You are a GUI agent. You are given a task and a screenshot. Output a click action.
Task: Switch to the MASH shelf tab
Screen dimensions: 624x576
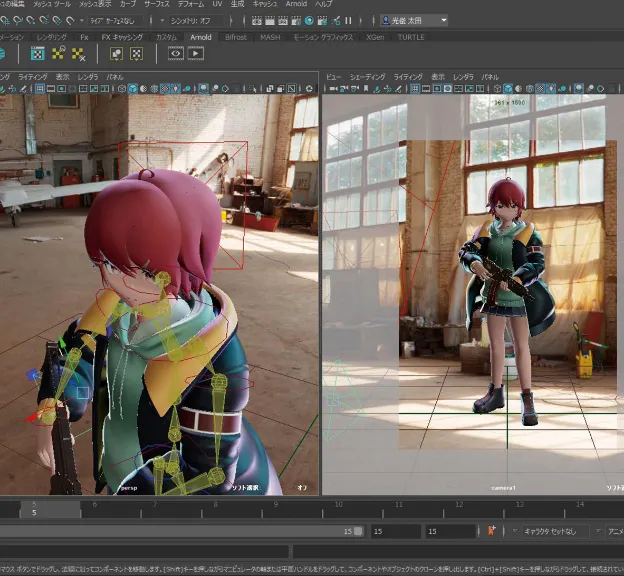point(270,37)
